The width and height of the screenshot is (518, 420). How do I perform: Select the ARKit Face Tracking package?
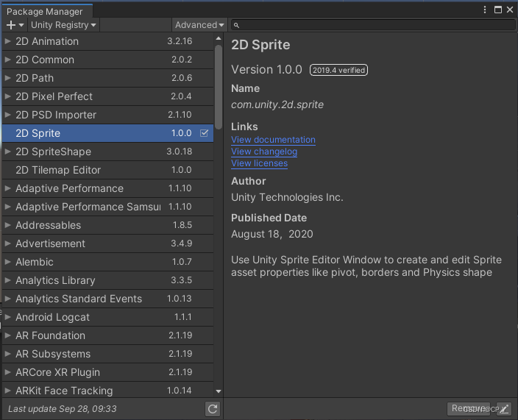[107, 391]
